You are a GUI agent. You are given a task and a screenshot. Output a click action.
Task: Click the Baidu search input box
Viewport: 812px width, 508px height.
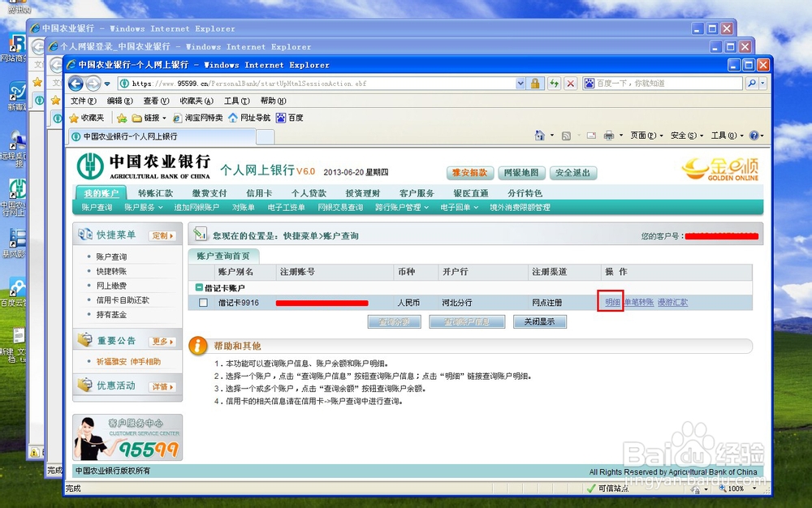tap(663, 84)
